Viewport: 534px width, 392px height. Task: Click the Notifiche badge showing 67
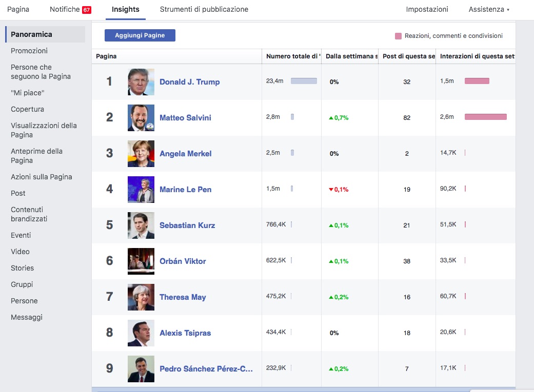point(87,10)
